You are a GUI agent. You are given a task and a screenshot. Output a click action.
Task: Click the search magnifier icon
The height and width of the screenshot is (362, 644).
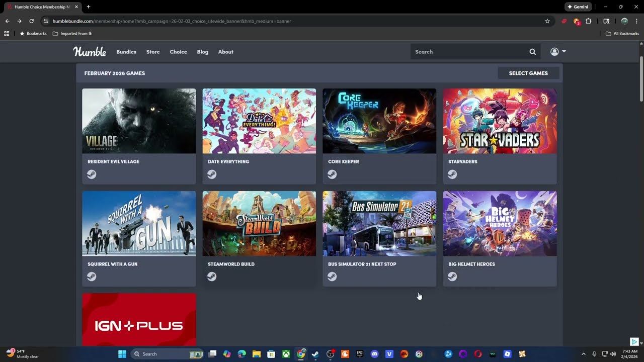[532, 52]
